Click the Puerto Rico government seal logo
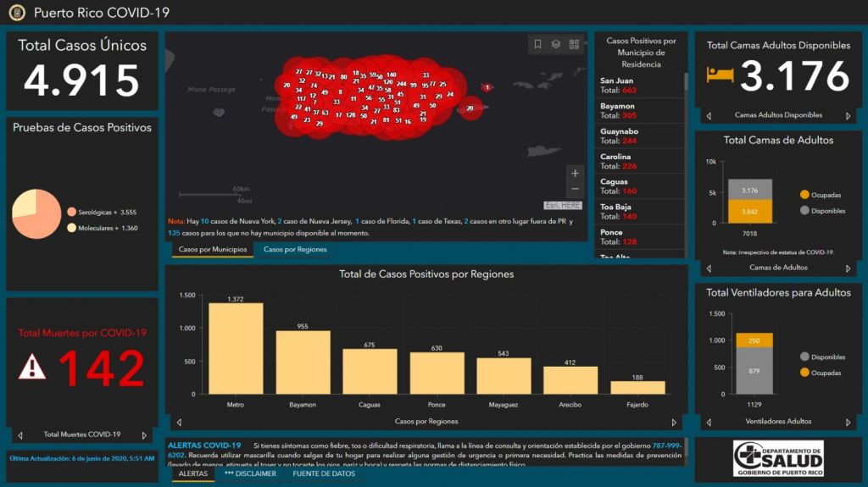Screen dimensions: 868x487 (x=18, y=13)
